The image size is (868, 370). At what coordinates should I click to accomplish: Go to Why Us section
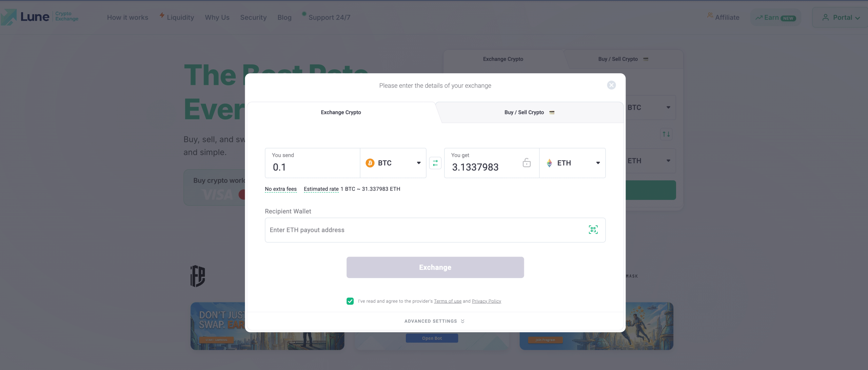click(x=217, y=17)
